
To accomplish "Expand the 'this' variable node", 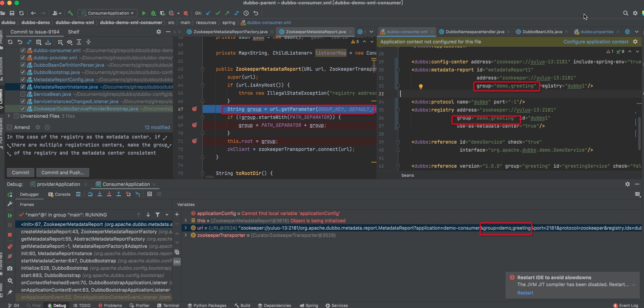I will (186, 221).
